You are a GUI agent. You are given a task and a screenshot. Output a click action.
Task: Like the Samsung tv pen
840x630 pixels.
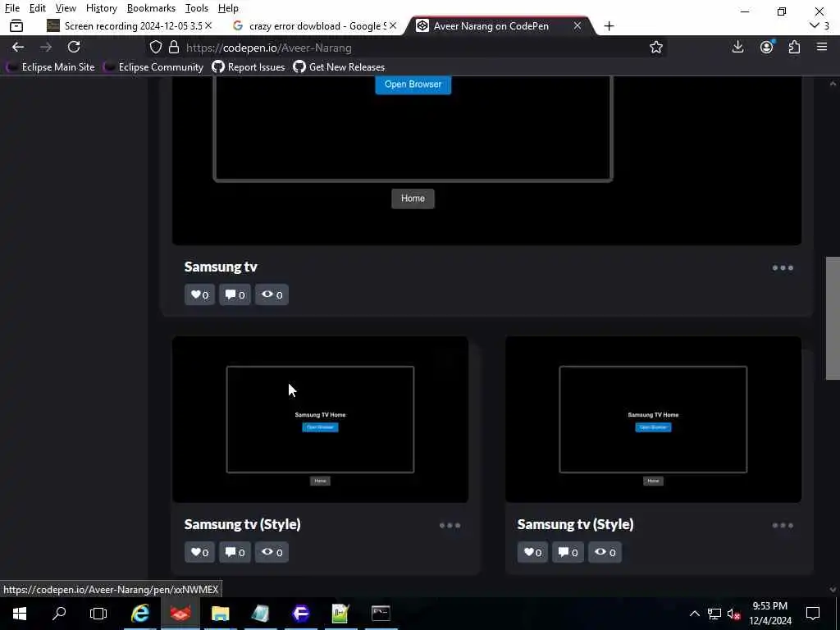[x=200, y=294]
